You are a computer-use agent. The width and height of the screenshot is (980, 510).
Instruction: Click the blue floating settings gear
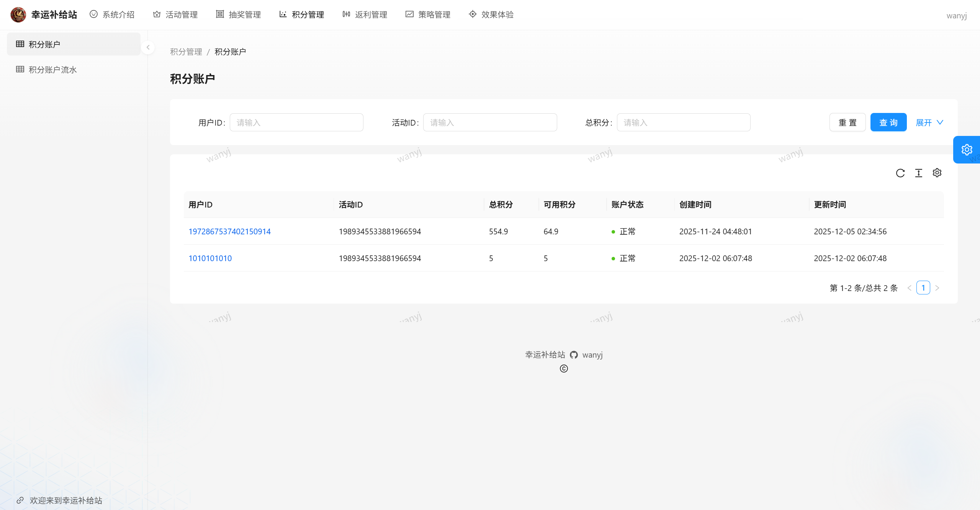pyautogui.click(x=966, y=150)
